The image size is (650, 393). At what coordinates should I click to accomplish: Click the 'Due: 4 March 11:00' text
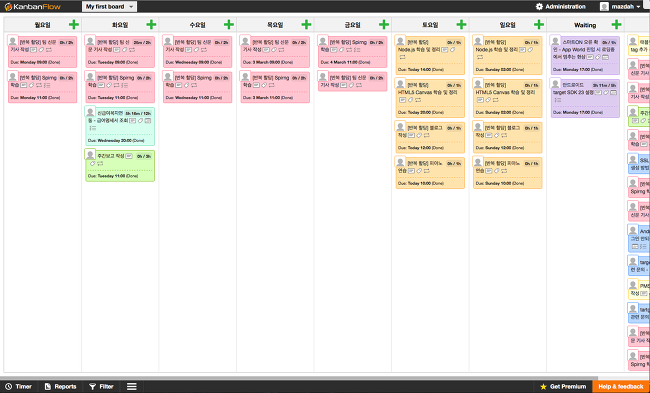click(345, 62)
